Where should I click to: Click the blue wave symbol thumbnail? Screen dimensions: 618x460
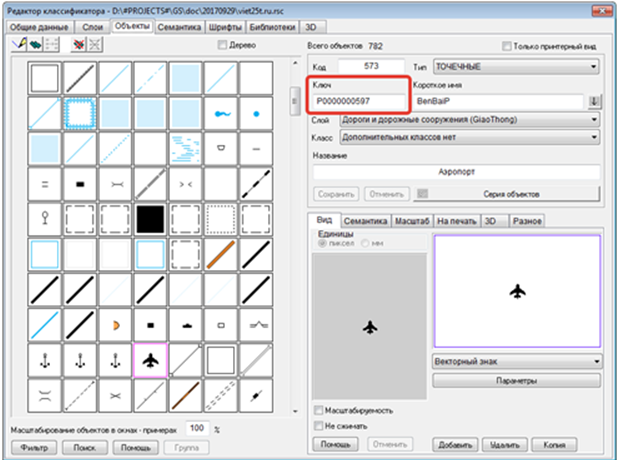pyautogui.click(x=221, y=114)
